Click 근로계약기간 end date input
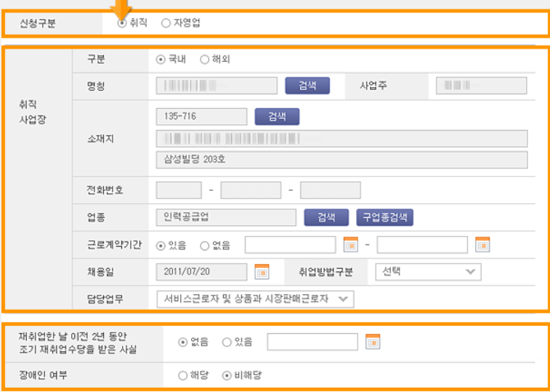Screen dimensions: 550x392 [x=422, y=245]
